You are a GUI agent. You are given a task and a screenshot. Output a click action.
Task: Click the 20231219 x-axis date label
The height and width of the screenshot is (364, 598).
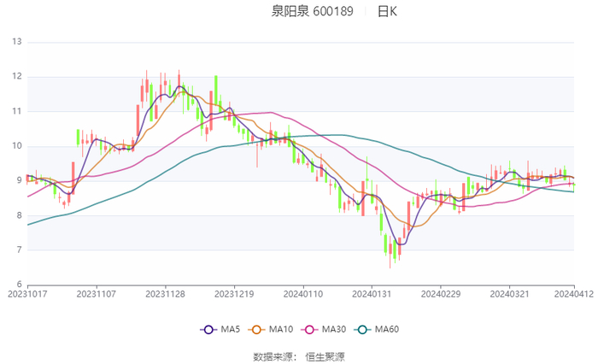point(233,293)
